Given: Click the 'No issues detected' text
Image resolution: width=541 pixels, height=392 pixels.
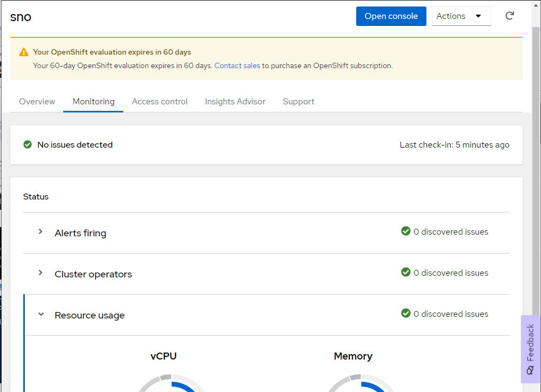Looking at the screenshot, I should coord(75,144).
